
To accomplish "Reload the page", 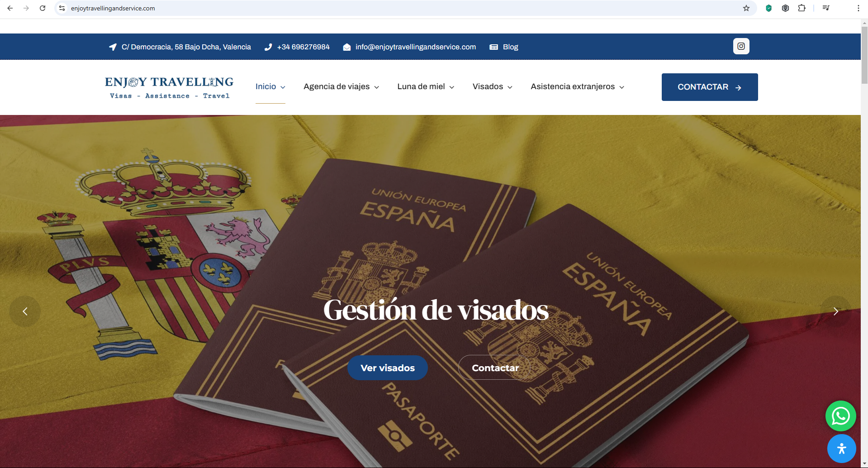I will [43, 8].
